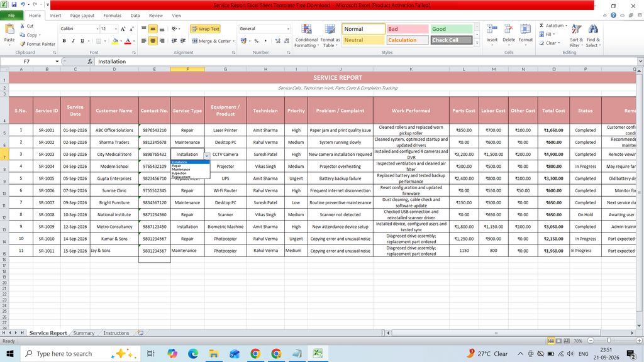Open the Summary worksheet tab

pyautogui.click(x=84, y=333)
